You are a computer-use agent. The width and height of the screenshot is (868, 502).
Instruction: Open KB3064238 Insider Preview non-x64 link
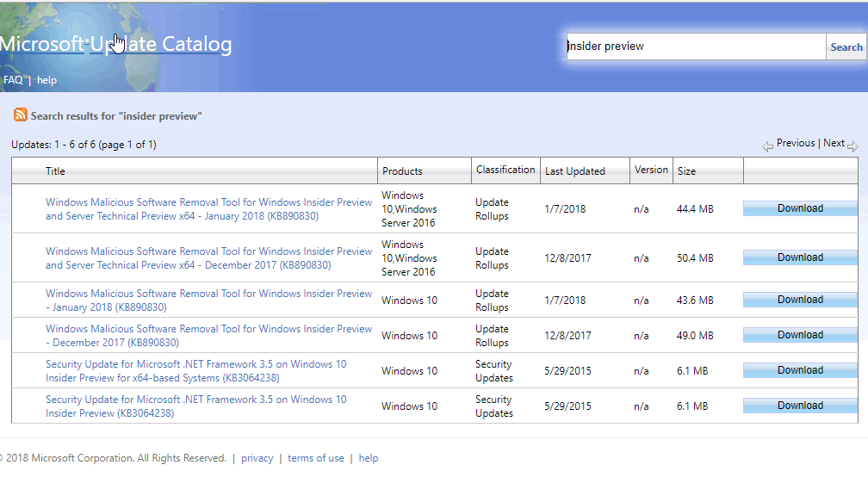[196, 406]
